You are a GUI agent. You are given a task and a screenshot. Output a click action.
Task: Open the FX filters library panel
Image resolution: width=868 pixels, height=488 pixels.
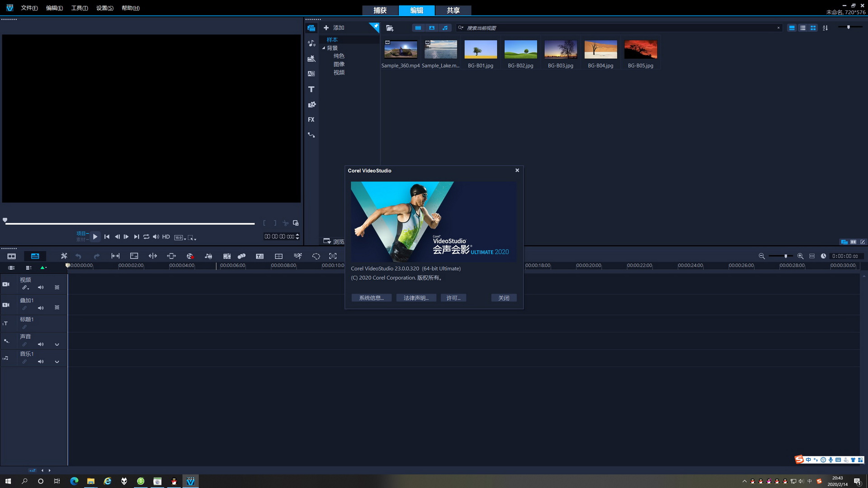pos(311,120)
